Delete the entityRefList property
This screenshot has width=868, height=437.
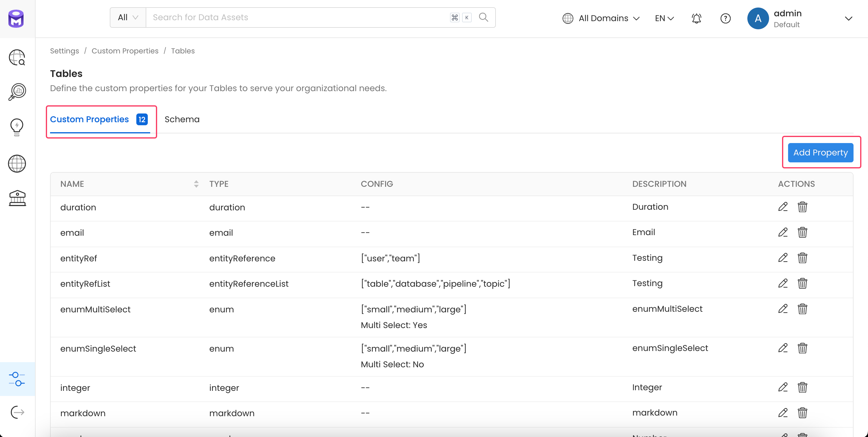[x=802, y=283]
